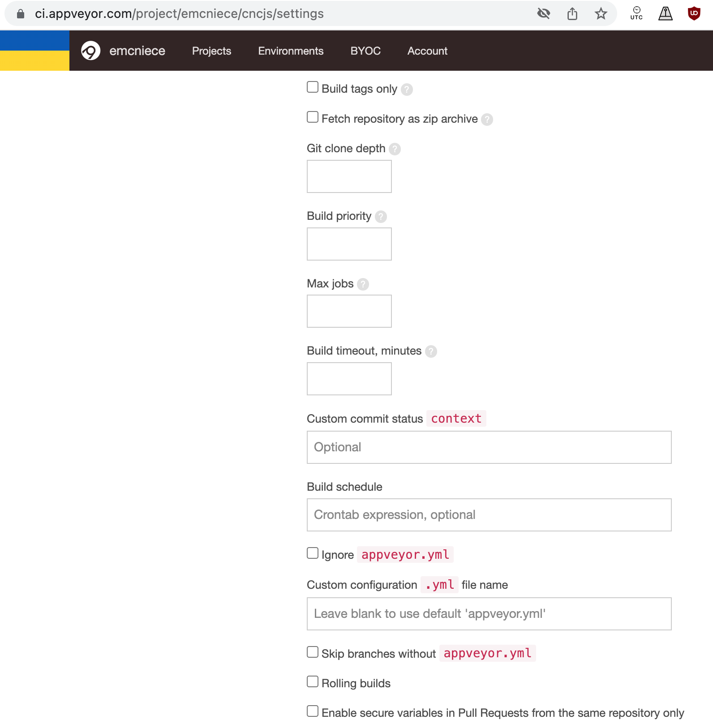Screen dimensions: 713x728
Task: Click the share icon in address bar
Action: tap(572, 14)
